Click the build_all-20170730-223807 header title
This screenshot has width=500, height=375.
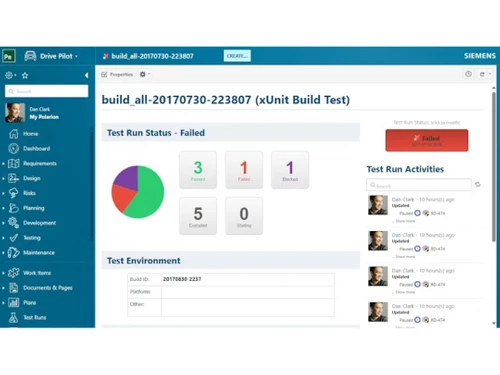[152, 56]
